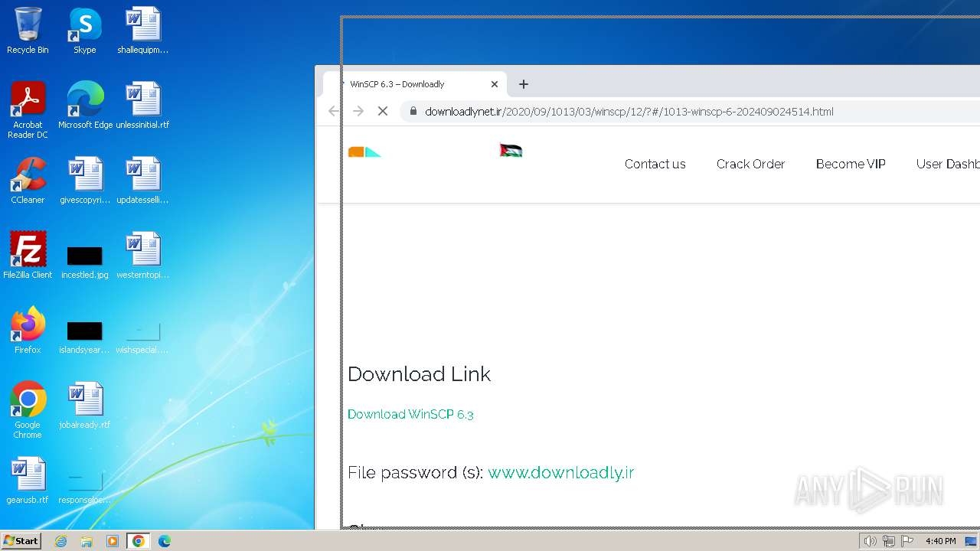Click the Download Link heading
The height and width of the screenshot is (551, 980).
[x=419, y=374]
